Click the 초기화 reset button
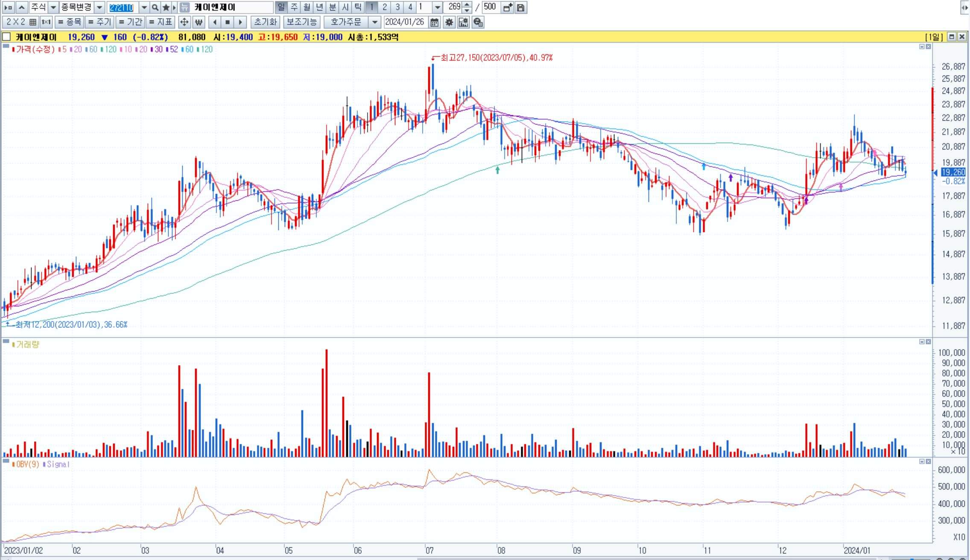 266,22
